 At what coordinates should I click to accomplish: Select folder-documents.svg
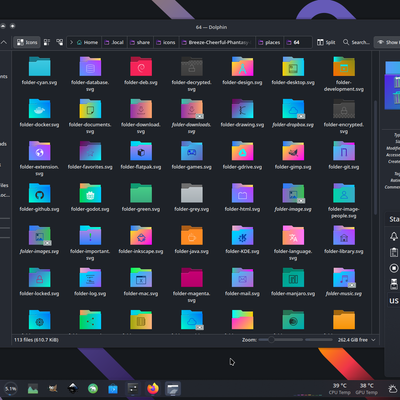click(x=90, y=116)
